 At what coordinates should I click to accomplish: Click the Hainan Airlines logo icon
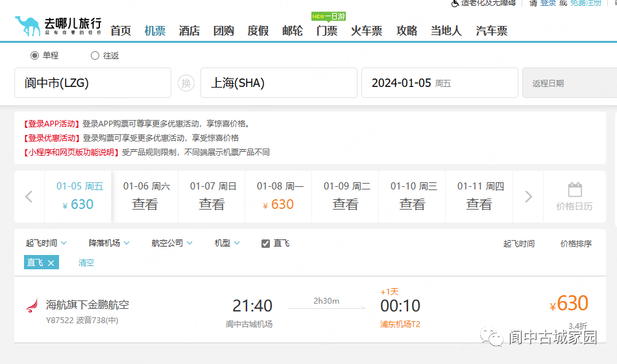point(32,306)
